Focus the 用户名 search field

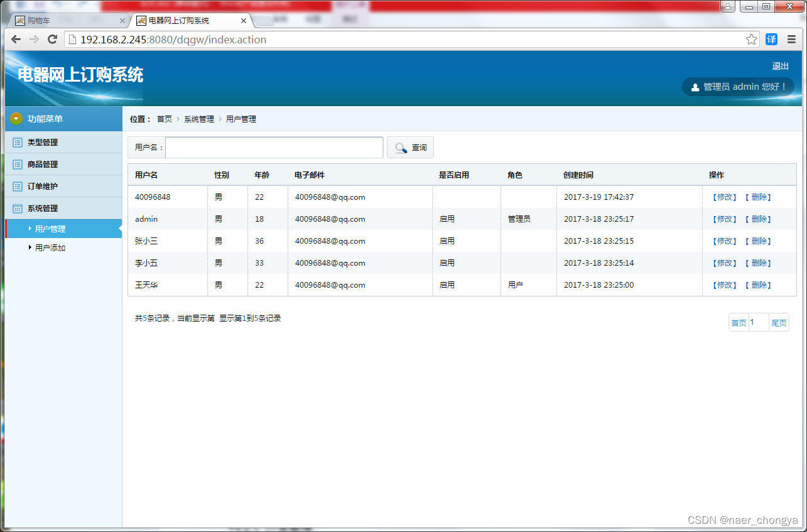point(274,148)
